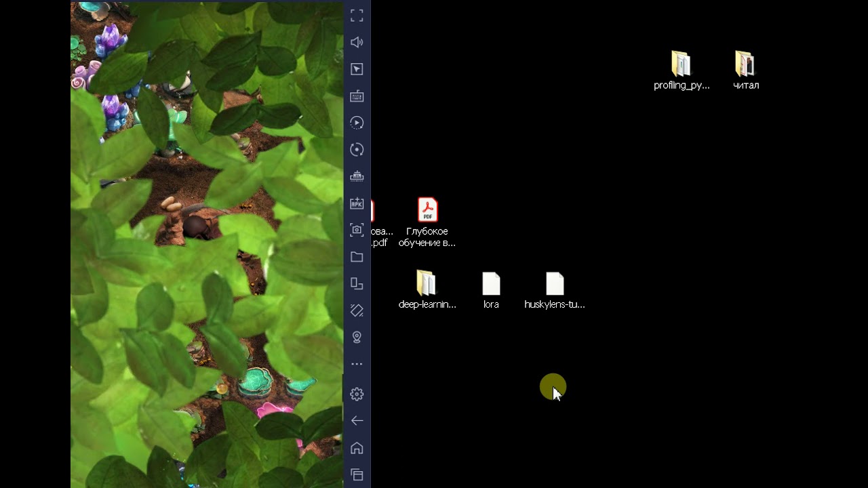Open the set location pin icon
868x488 pixels.
357,337
